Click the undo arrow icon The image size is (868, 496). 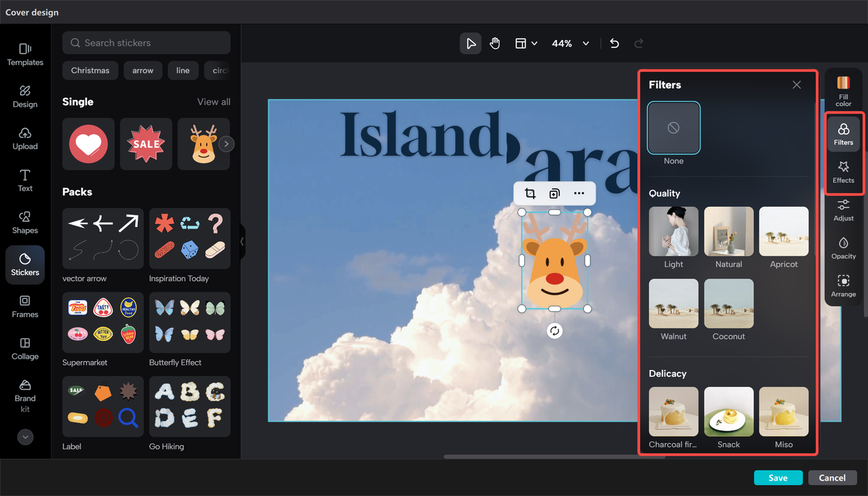coord(614,43)
